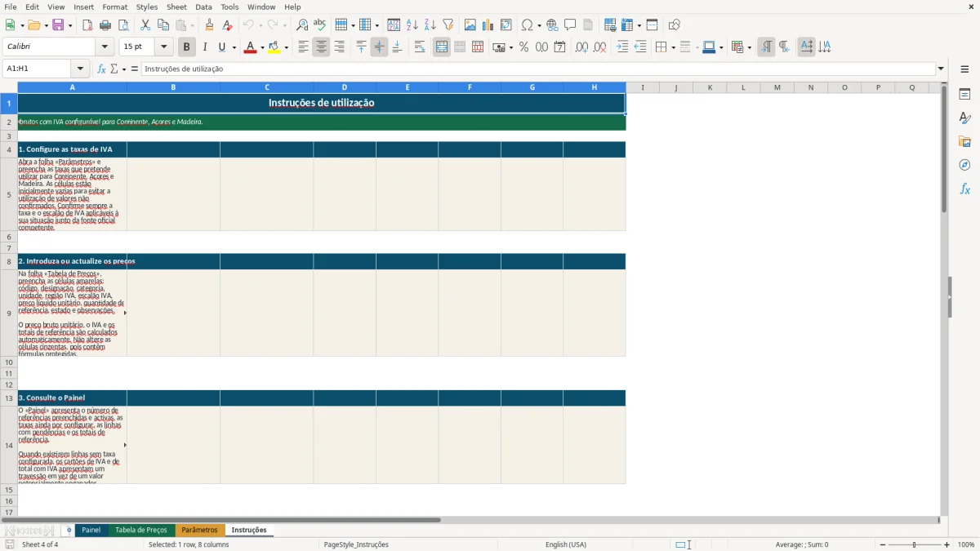Open Font Color dropdown arrow
980x551 pixels.
(261, 47)
